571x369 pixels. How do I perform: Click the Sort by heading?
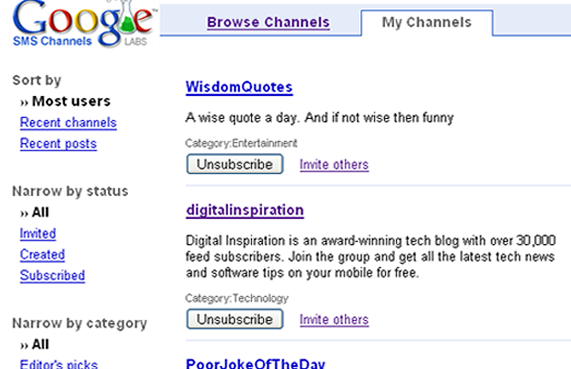pyautogui.click(x=37, y=81)
